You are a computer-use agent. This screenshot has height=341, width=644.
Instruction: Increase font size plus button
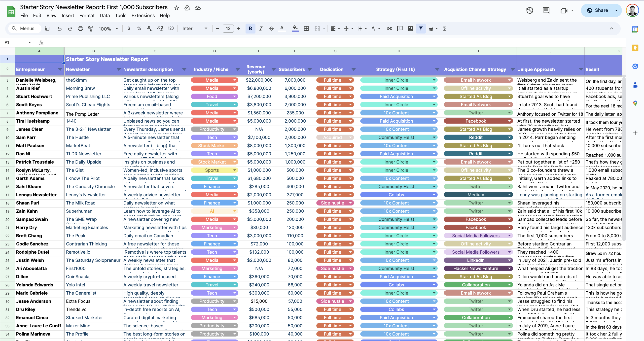[x=239, y=29]
